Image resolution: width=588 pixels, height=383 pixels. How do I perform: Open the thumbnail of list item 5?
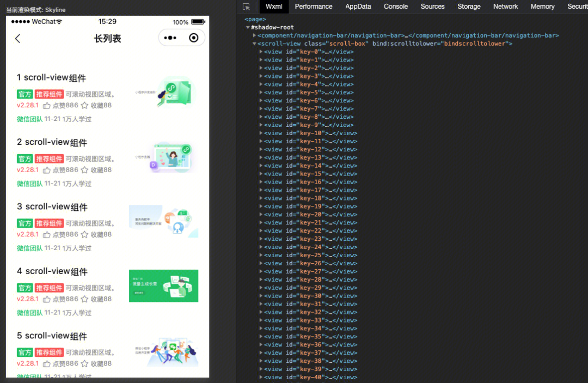(x=163, y=350)
